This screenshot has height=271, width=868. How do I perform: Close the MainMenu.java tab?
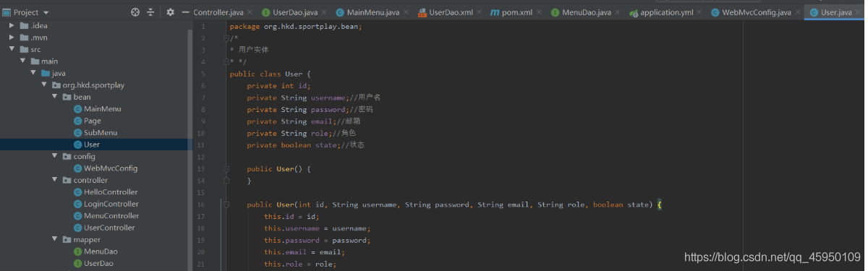tap(405, 13)
